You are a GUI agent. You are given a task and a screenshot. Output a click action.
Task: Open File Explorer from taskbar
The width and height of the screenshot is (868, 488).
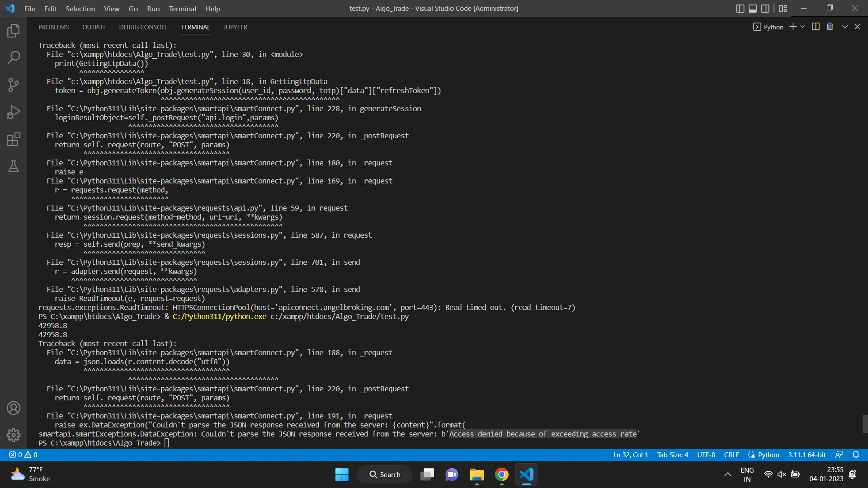(476, 474)
